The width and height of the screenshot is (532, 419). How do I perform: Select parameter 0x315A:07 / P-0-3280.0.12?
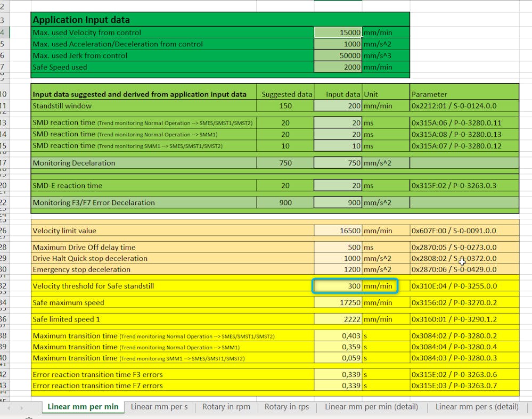point(464,146)
